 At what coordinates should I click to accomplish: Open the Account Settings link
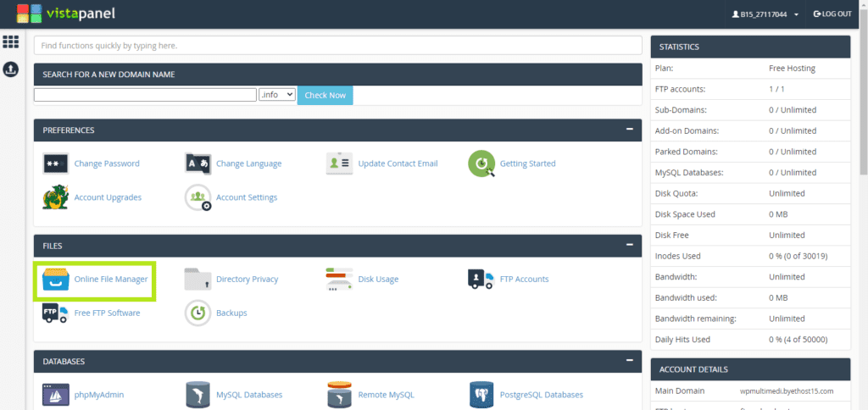click(x=247, y=197)
